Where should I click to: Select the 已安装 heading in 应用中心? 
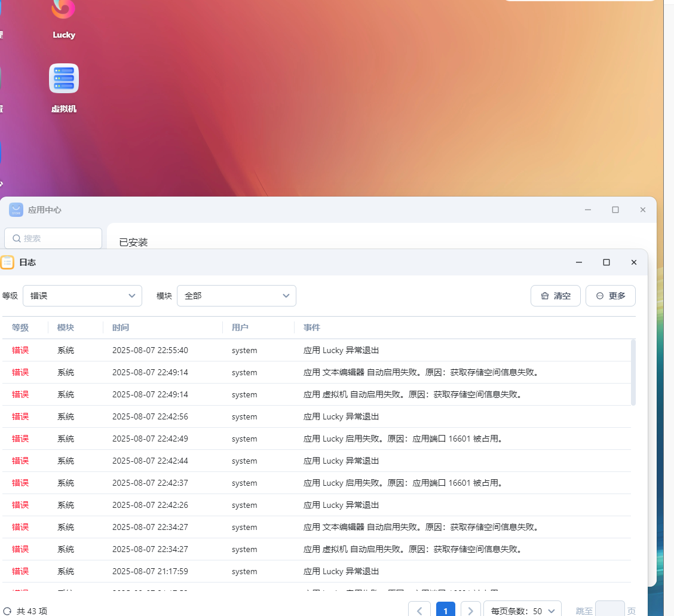pyautogui.click(x=134, y=243)
